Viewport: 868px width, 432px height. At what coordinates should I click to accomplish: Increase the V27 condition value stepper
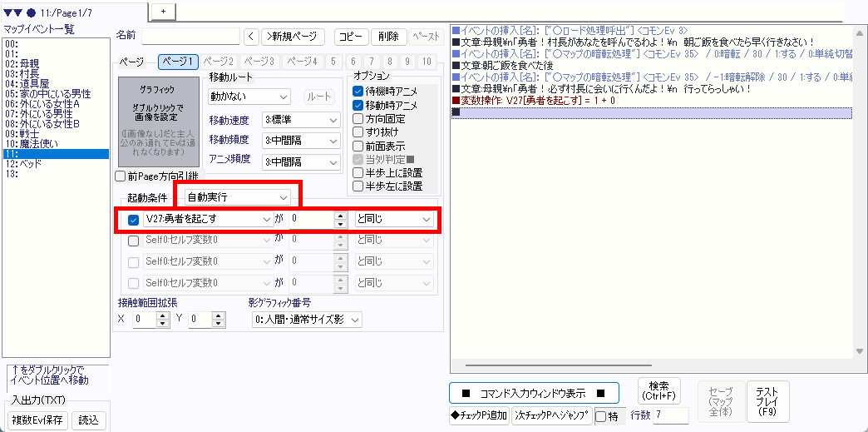[x=339, y=215]
